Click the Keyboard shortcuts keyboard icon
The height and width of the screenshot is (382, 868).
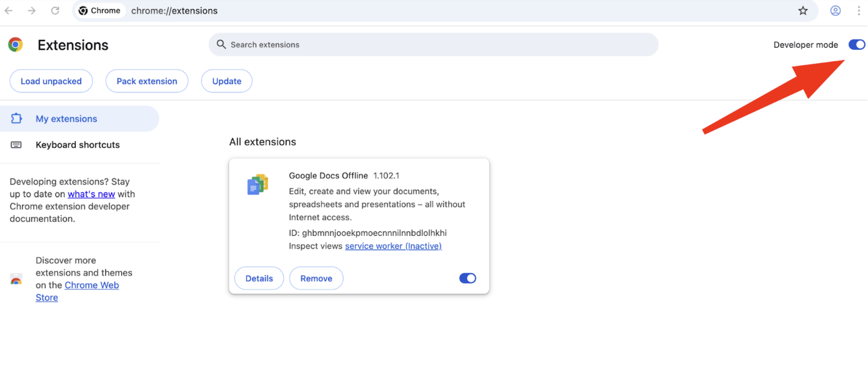pos(16,145)
